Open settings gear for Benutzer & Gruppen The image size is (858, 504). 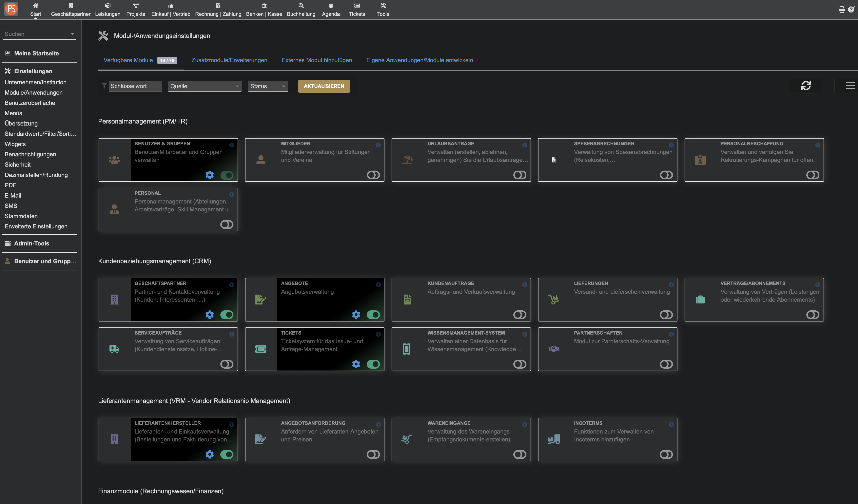(210, 175)
